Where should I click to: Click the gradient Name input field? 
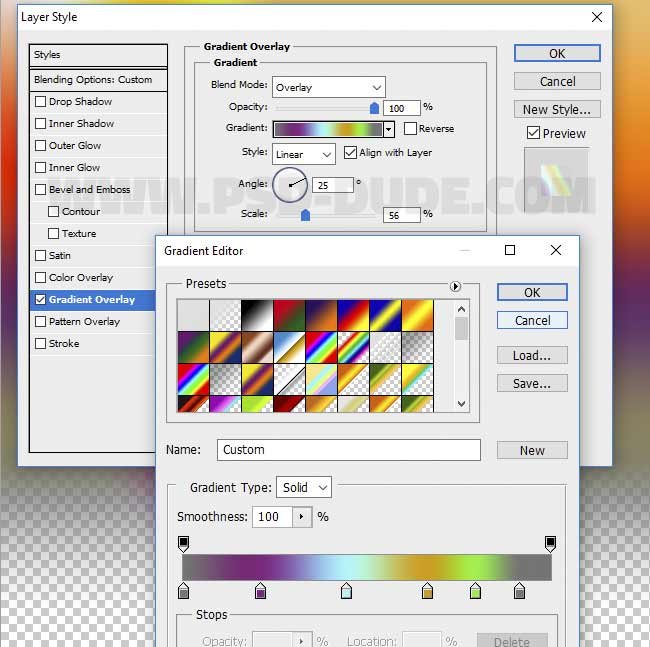tap(348, 450)
